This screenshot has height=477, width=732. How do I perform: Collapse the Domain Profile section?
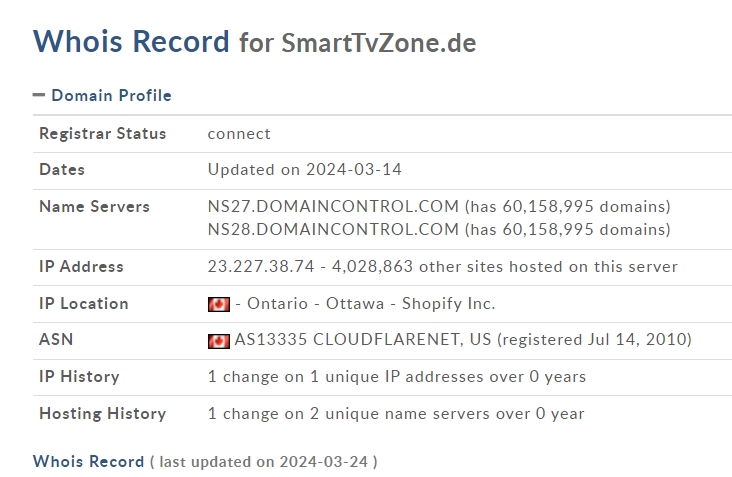(39, 95)
